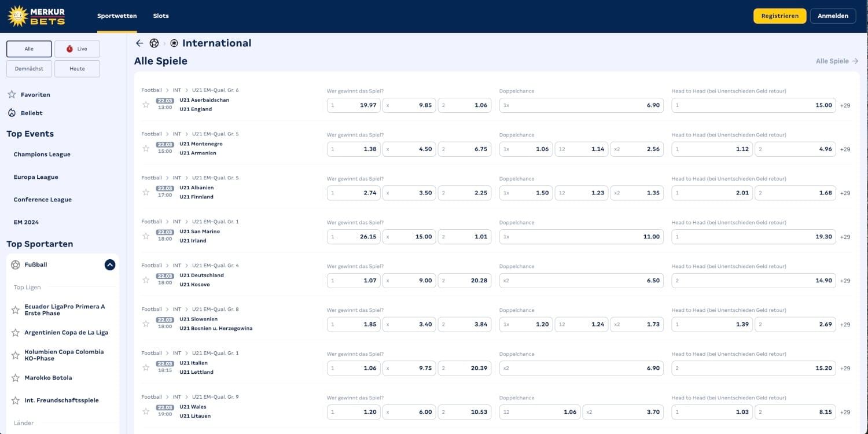The height and width of the screenshot is (434, 868).
Task: Switch the Live filter on
Action: [77, 49]
